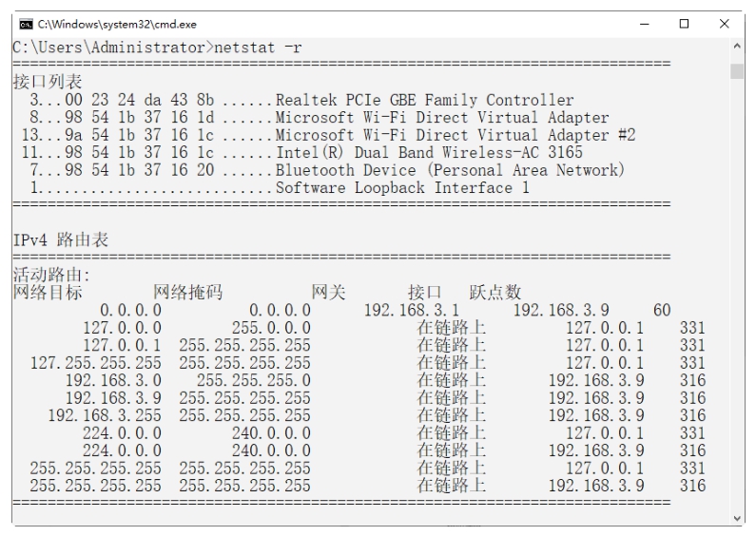
Task: Click the 网络掩码 column header
Action: pyautogui.click(x=188, y=293)
